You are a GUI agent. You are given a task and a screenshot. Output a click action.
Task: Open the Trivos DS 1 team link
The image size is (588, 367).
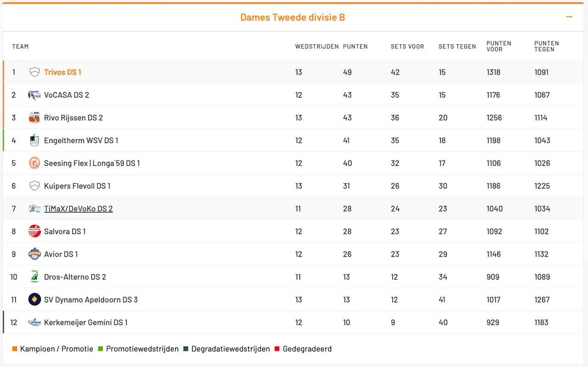(x=62, y=72)
